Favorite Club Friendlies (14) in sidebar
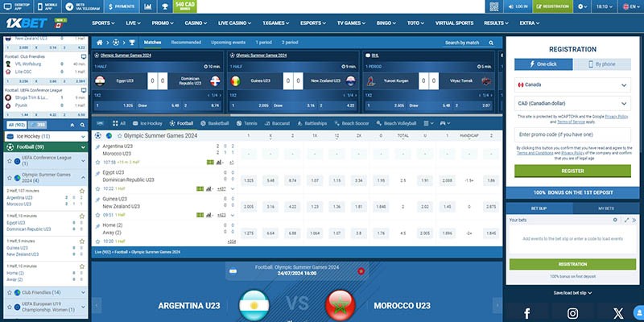Viewport: 644px width, 322px height. 10,293
